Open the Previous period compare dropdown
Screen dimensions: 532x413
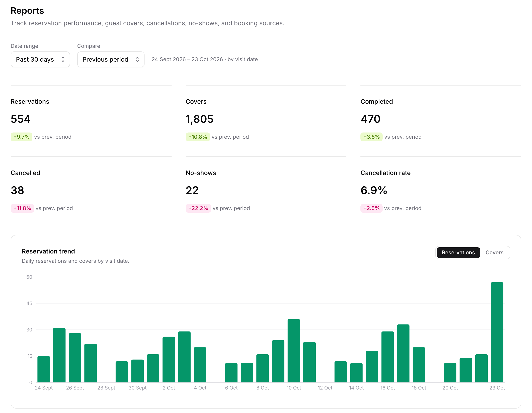[111, 59]
